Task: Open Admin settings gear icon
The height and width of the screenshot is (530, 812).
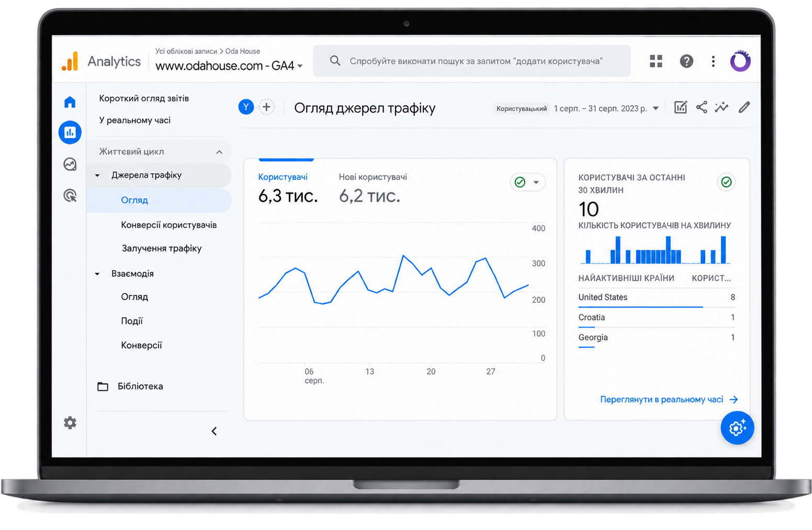Action: [x=70, y=423]
